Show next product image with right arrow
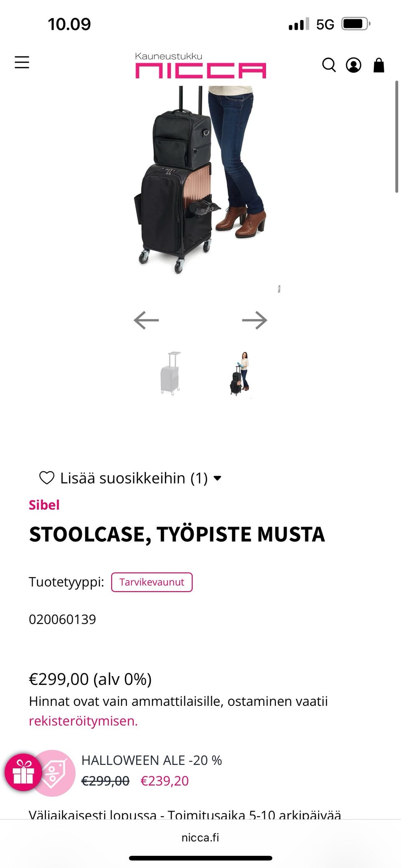The width and height of the screenshot is (401, 868). (254, 320)
